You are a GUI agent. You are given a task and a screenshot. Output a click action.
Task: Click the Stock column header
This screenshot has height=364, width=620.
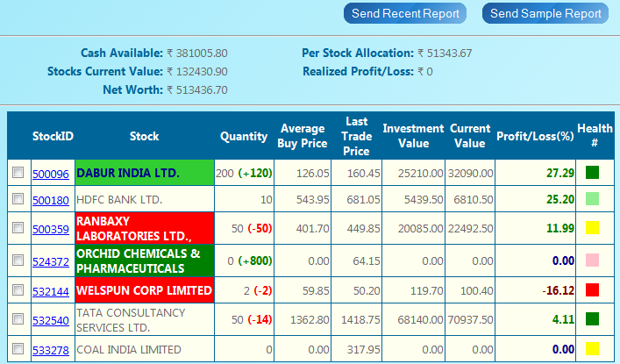pos(145,136)
